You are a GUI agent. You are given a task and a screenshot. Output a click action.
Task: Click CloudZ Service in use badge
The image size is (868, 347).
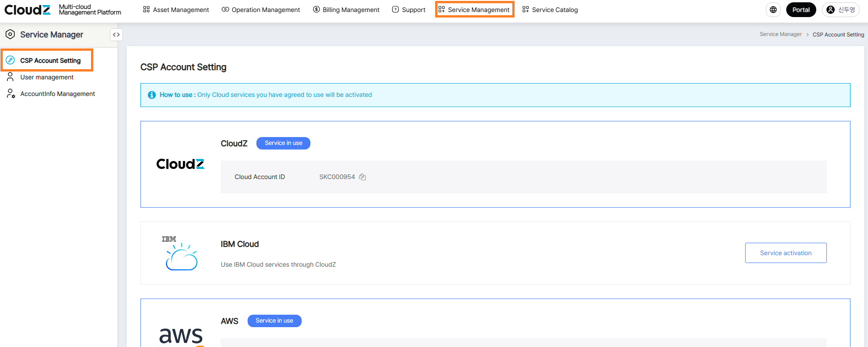coord(283,143)
